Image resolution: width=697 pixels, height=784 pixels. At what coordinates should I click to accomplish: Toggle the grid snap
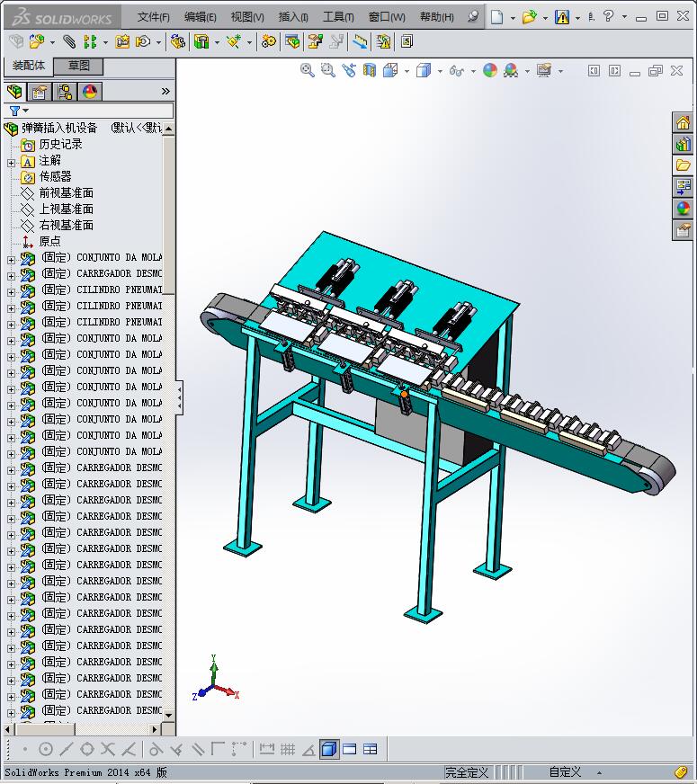tap(288, 749)
